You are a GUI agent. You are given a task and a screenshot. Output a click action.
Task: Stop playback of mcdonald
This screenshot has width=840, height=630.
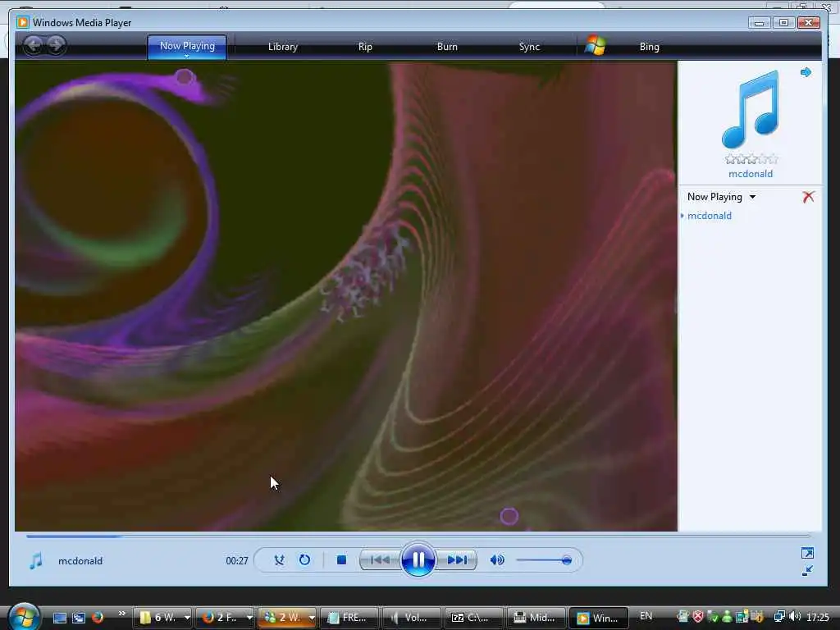point(341,560)
